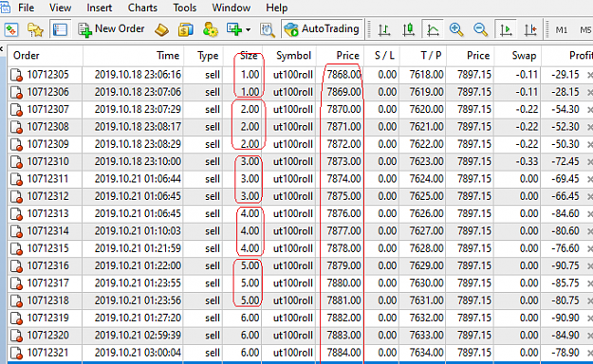Screen dimensions: 593x364
Task: Click time 2019.10.21 02:59:39
Action: [138, 336]
